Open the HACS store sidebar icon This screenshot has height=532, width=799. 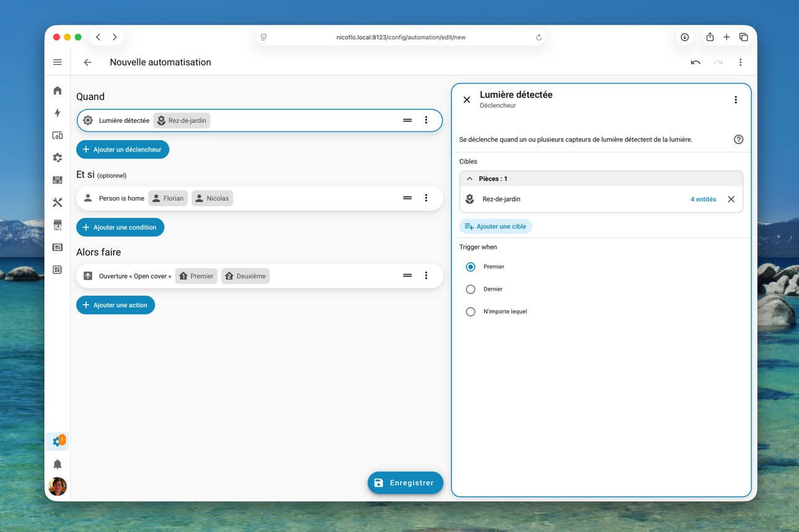click(57, 225)
